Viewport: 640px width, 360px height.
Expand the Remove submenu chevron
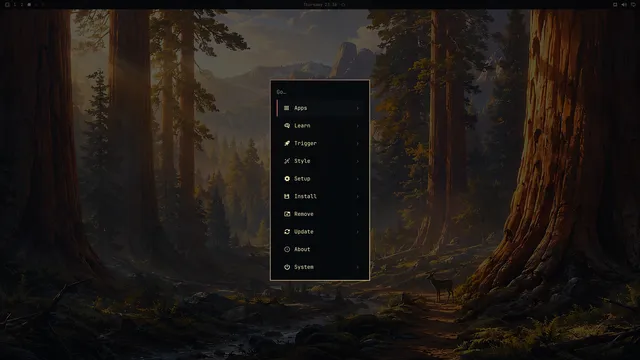coord(358,214)
